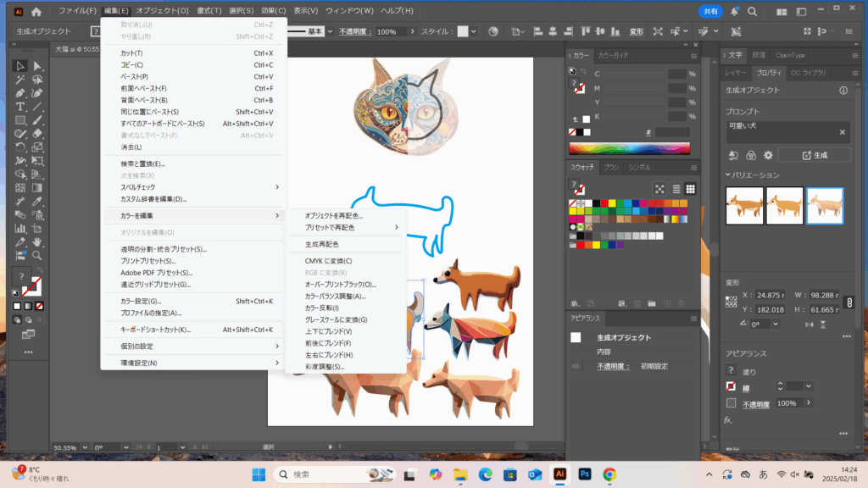Image resolution: width=868 pixels, height=488 pixels.
Task: Click the info icon next to 生成オブジェクト
Action: [x=843, y=91]
